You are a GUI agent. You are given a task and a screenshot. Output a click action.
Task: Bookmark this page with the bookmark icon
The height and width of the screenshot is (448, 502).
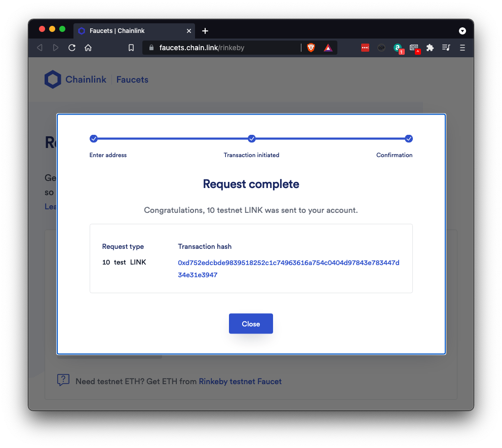(x=131, y=48)
